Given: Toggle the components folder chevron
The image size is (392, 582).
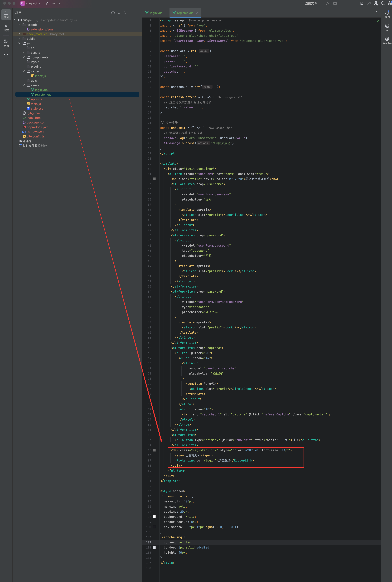Looking at the screenshot, I should point(24,57).
